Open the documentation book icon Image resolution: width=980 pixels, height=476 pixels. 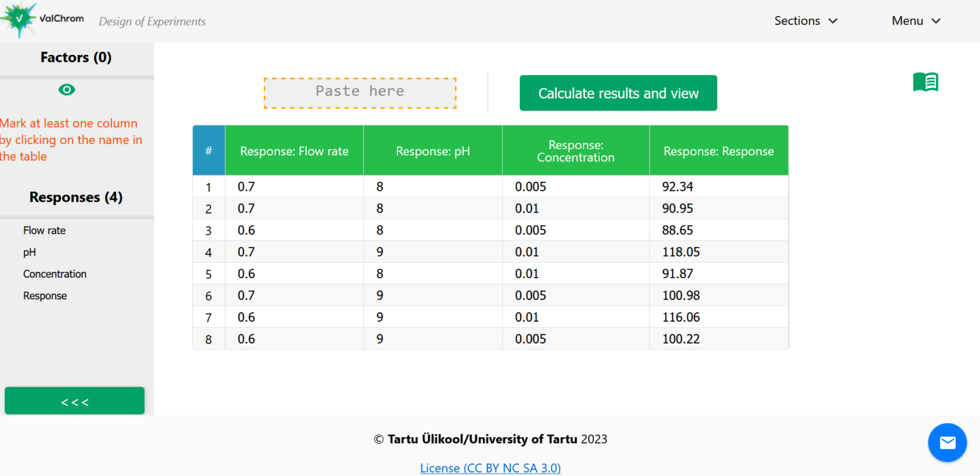click(925, 82)
